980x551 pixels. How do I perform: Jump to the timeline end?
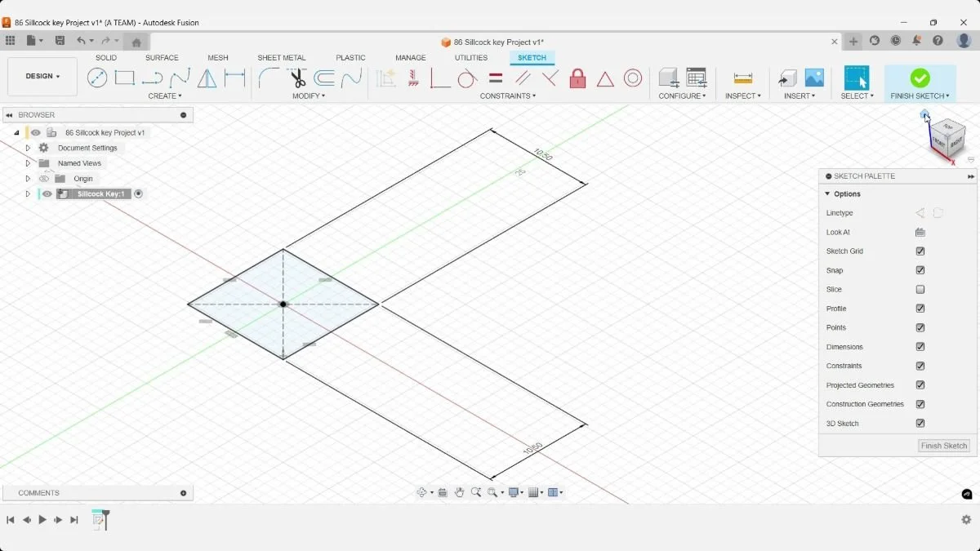pos(74,520)
